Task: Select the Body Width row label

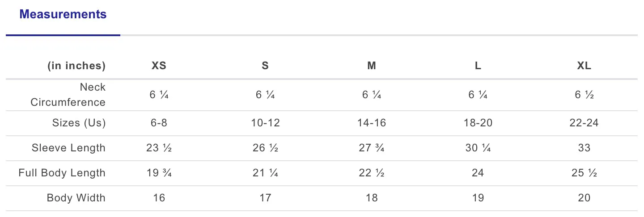Action: 76,198
